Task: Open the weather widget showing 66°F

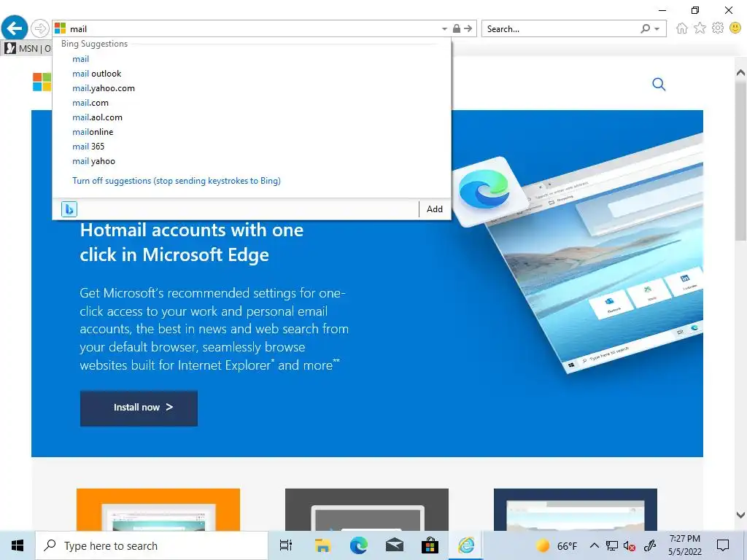Action: tap(557, 545)
